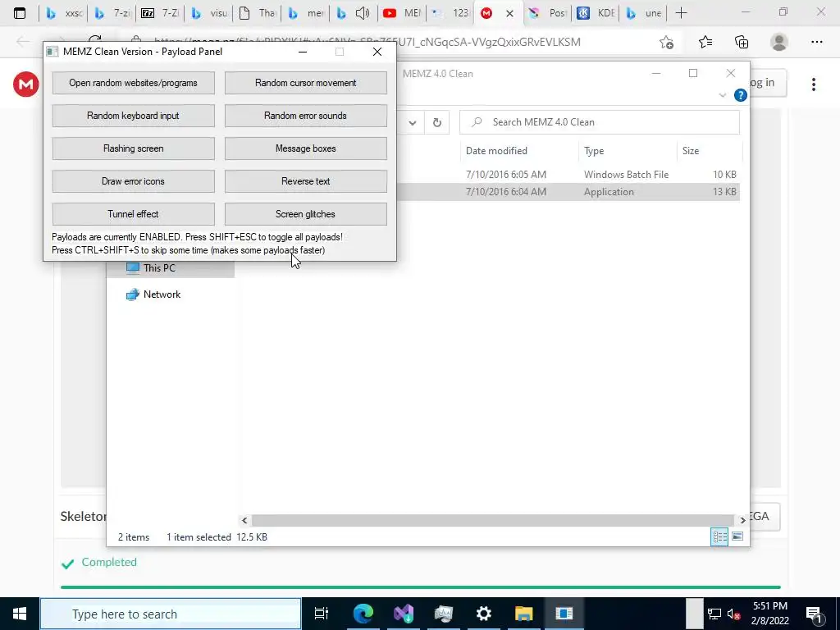This screenshot has height=630, width=840.
Task: Open Edge Collections icon
Action: (742, 42)
